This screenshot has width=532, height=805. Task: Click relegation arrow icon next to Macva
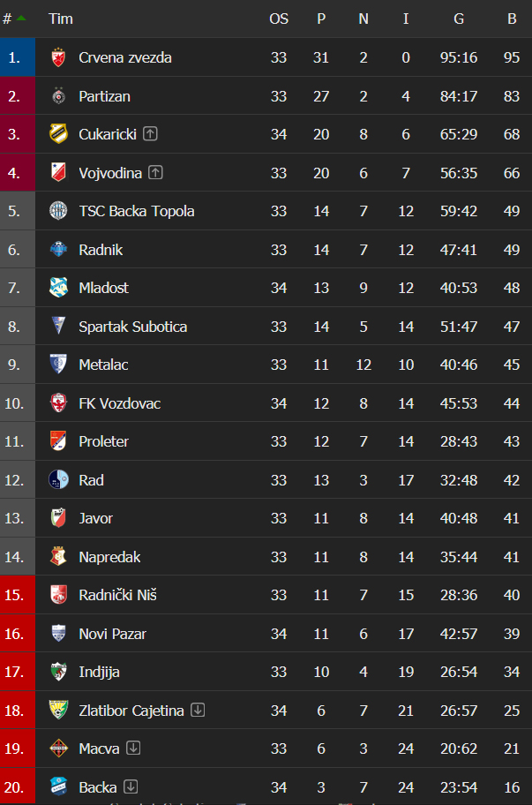click(133, 748)
